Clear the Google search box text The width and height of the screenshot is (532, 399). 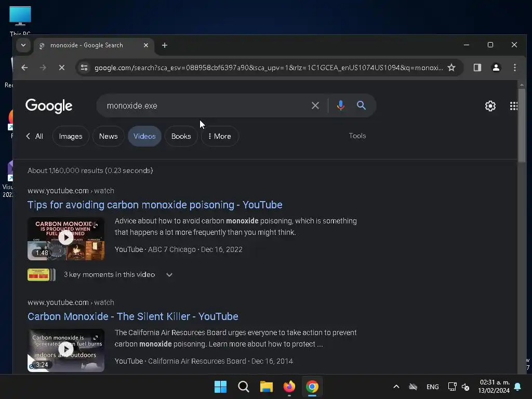(x=315, y=105)
